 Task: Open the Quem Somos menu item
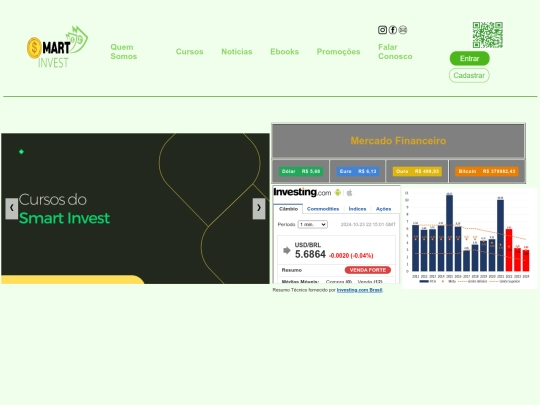[x=124, y=52]
